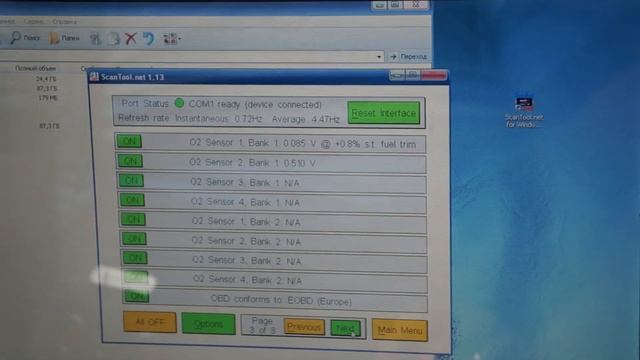Toggle ON button for O2 Sensor 2, Bank 1
Image resolution: width=640 pixels, height=360 pixels.
tap(130, 161)
